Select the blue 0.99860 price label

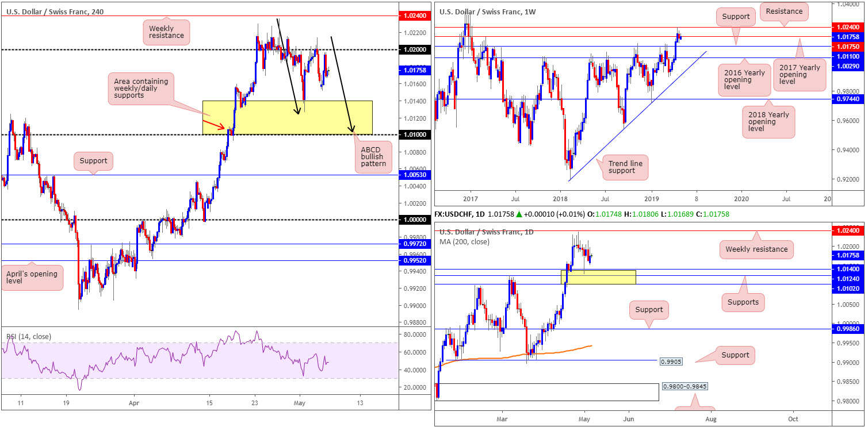848,329
